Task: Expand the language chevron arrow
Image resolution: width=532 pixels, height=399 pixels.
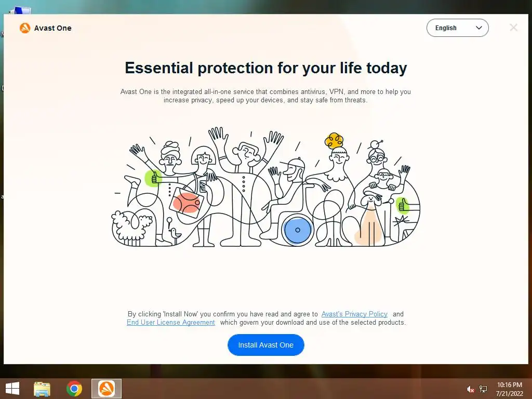Action: 478,28
